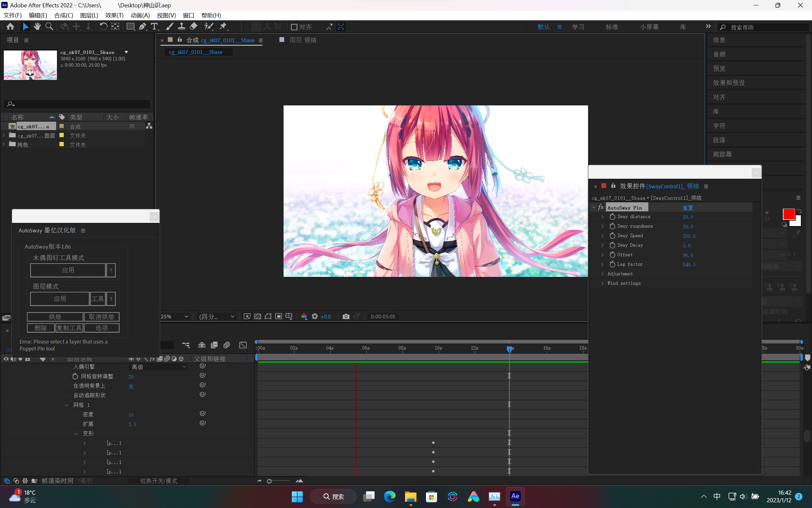Select the Rectangle shape tool

tap(130, 27)
